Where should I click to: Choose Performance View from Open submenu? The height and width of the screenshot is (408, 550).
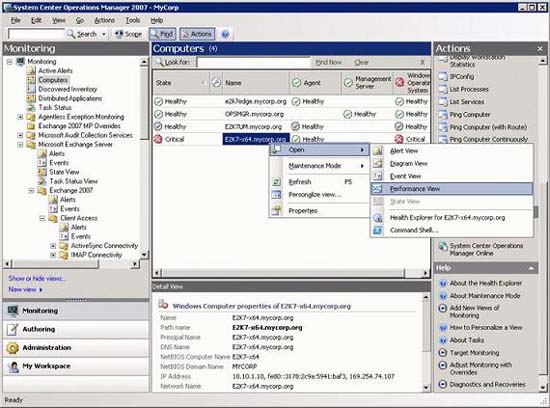pyautogui.click(x=452, y=189)
